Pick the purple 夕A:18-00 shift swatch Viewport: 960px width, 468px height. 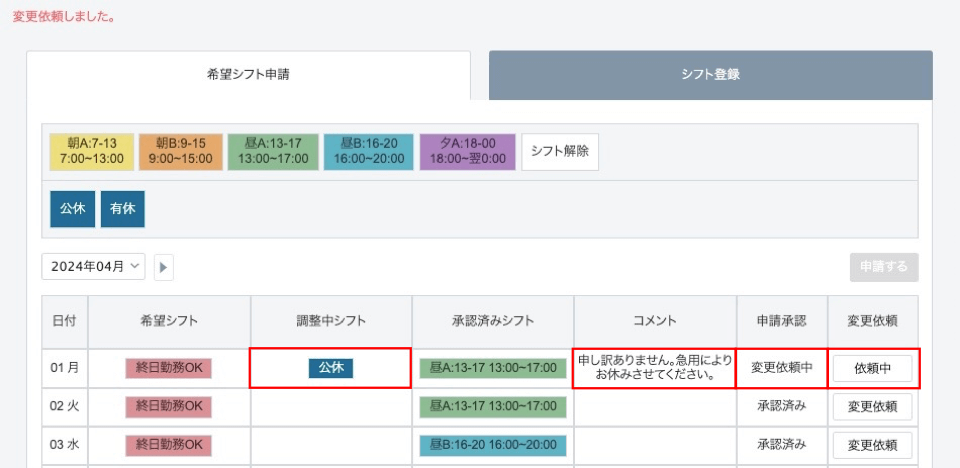tap(468, 151)
